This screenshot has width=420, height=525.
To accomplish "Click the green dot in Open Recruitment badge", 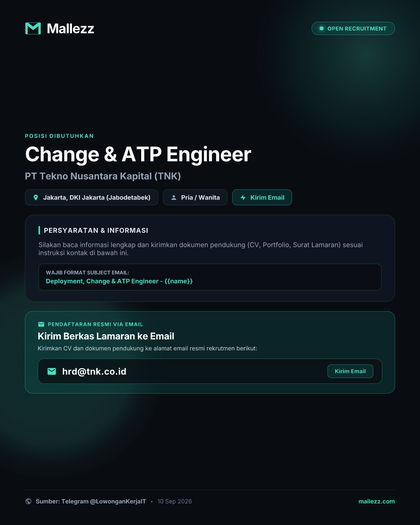I will tap(322, 28).
